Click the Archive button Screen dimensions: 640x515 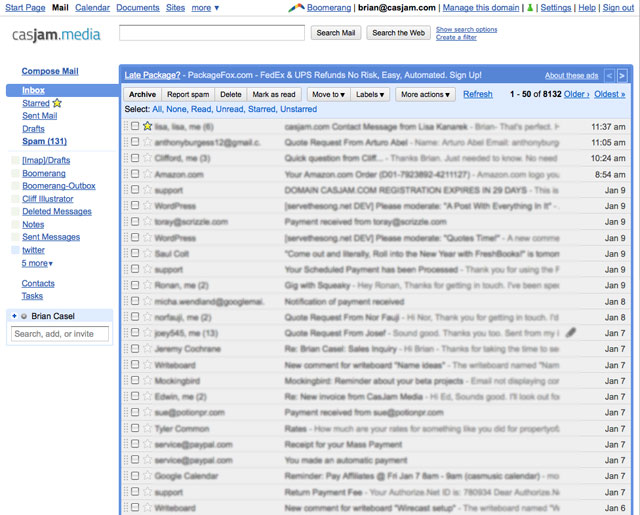tap(142, 94)
